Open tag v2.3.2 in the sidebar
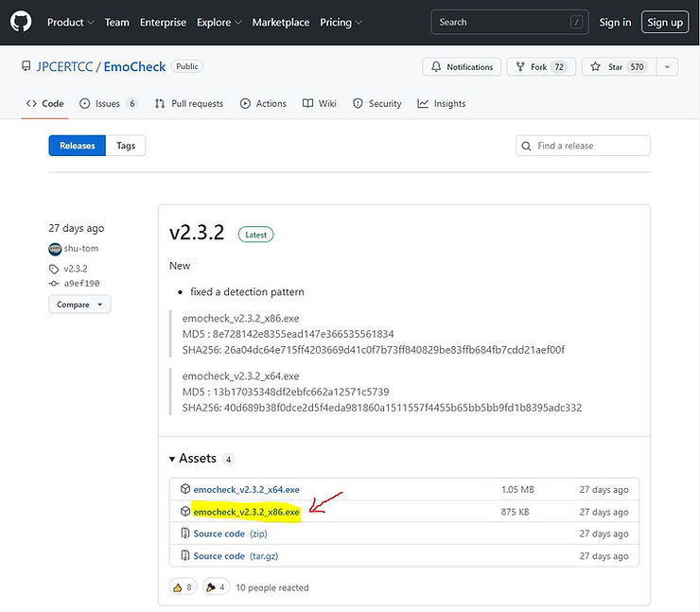The width and height of the screenshot is (700, 612). 76,269
